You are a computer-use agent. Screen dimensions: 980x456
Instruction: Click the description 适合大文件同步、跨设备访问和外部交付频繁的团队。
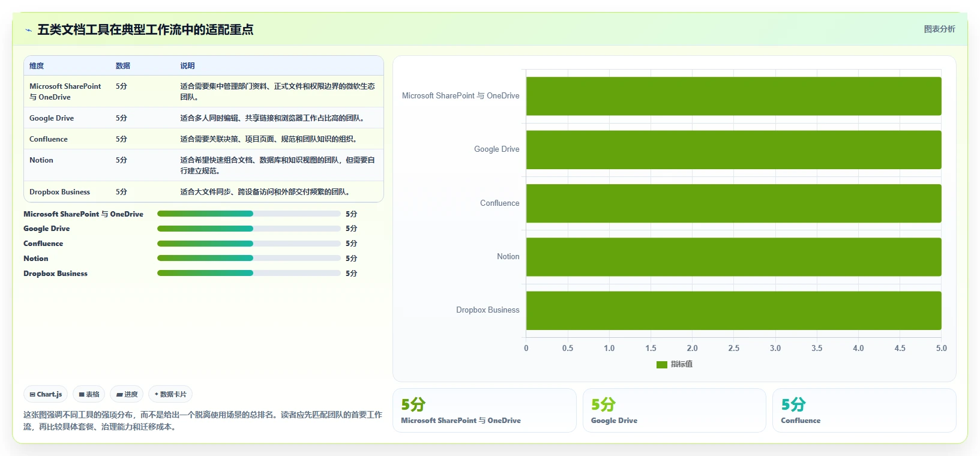point(266,192)
